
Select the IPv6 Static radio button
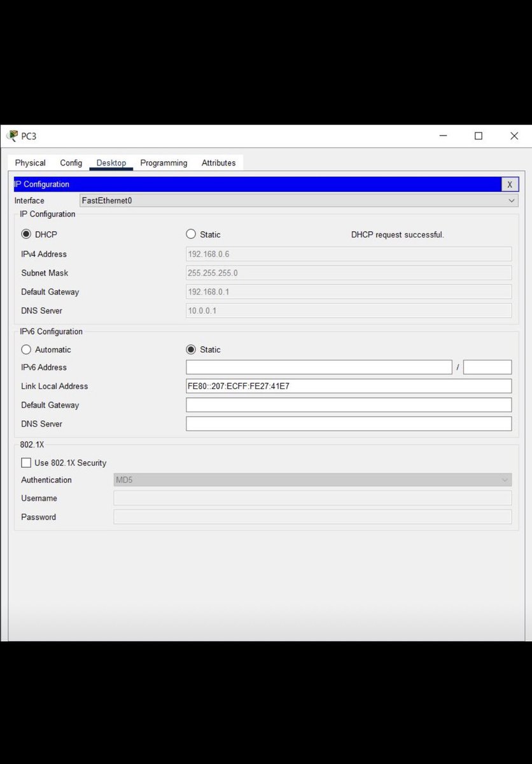191,350
